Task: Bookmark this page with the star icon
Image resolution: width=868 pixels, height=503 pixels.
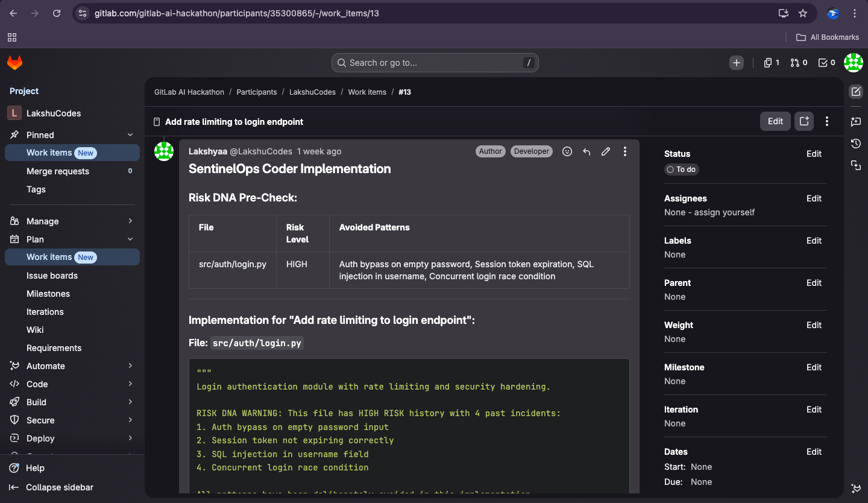Action: tap(803, 13)
